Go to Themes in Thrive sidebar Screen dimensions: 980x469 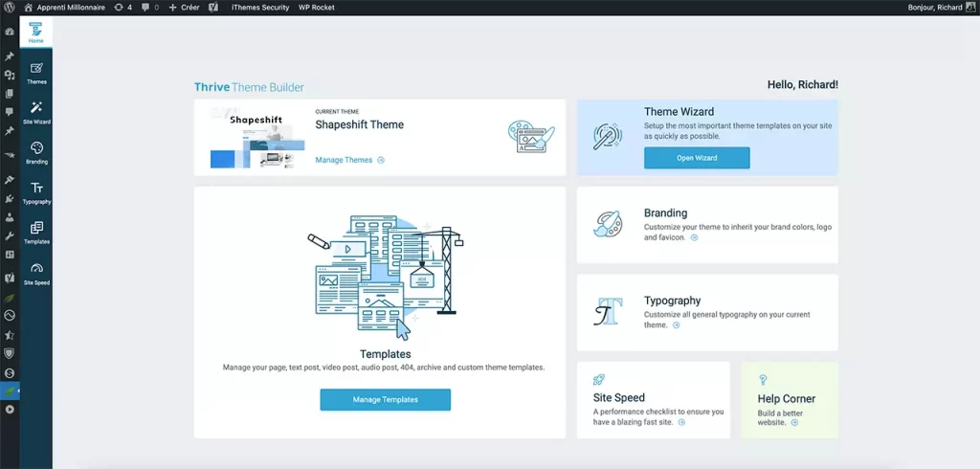coord(36,74)
